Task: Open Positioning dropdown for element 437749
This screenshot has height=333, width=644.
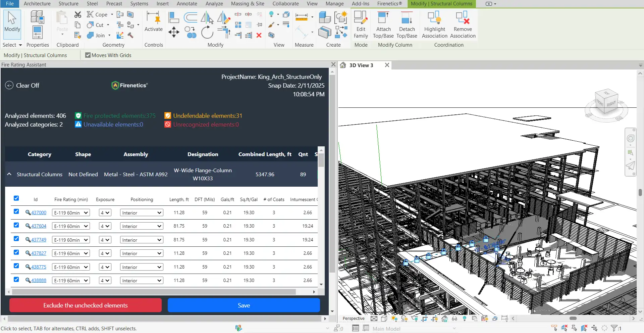Action: [x=142, y=240]
